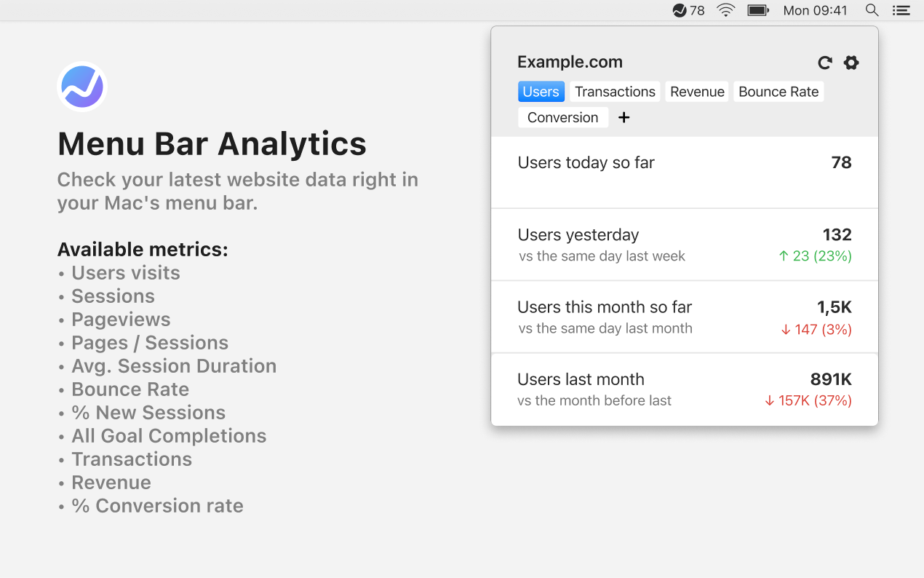The height and width of the screenshot is (578, 924).
Task: Open settings with the gear icon
Action: 851,63
